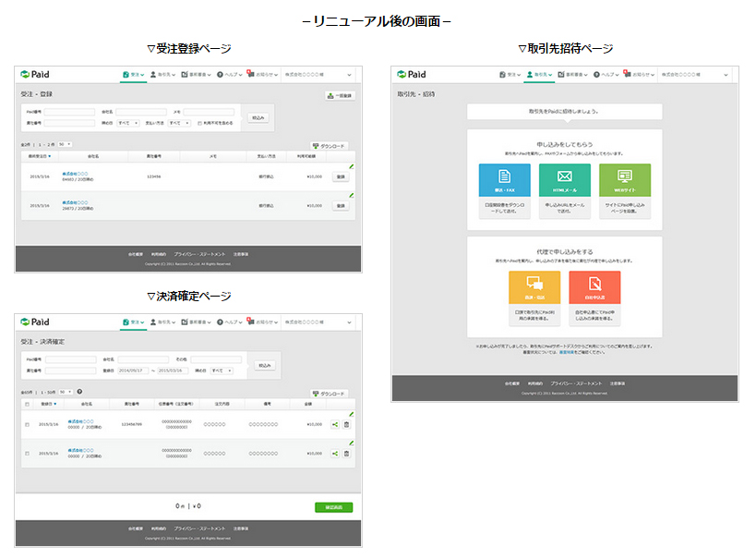Open the 取引先 menu on 取引先招待 page

tap(539, 74)
